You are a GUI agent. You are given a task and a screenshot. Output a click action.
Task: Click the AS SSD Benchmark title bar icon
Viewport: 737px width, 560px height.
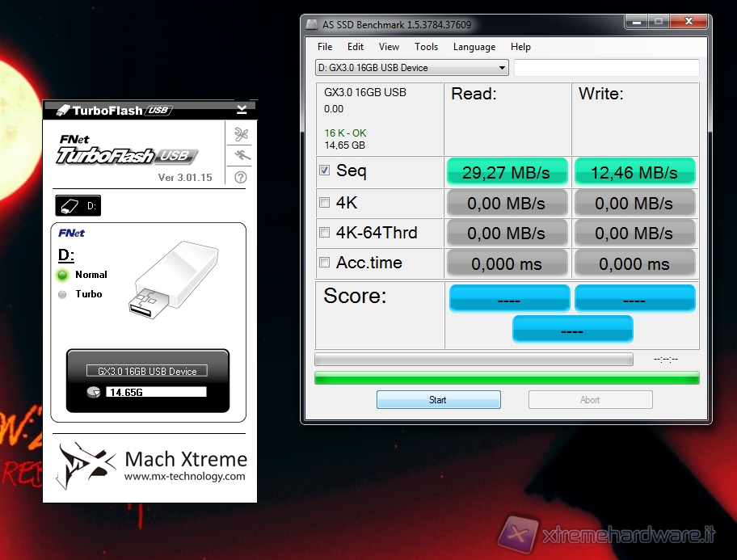(x=313, y=24)
